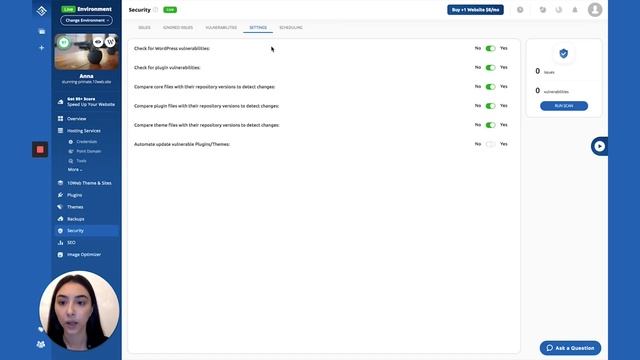Click the presenter webcam bubble
Screen dimensions: 640x360
(x=79, y=311)
